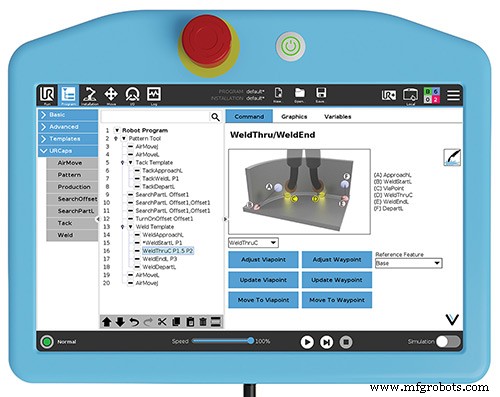
Task: Move selected node up with arrow
Action: pos(107,322)
